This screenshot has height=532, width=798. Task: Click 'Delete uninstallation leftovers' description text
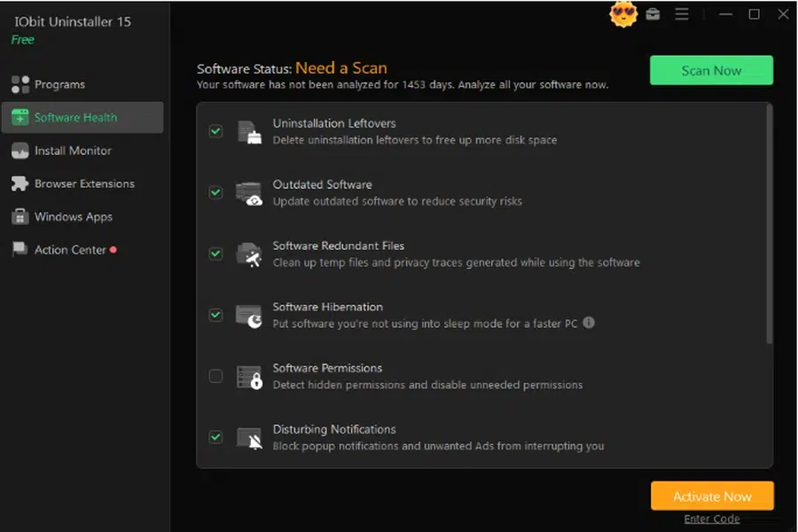point(415,140)
